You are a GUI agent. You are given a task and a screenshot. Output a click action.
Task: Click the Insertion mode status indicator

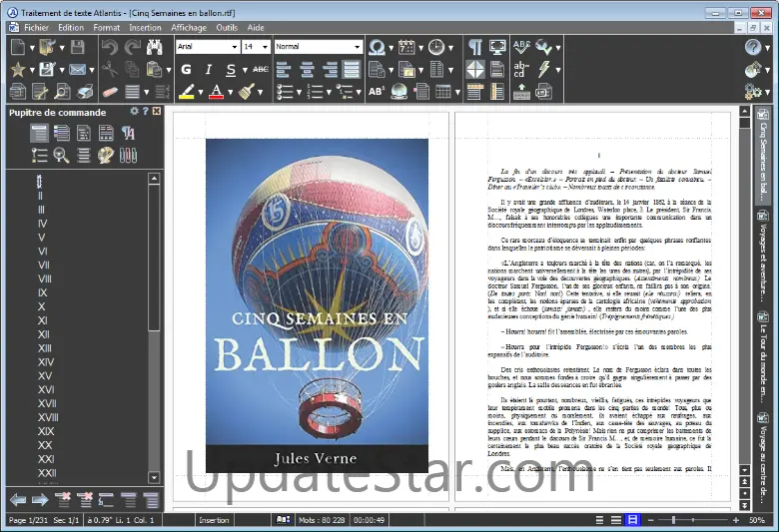pos(214,520)
